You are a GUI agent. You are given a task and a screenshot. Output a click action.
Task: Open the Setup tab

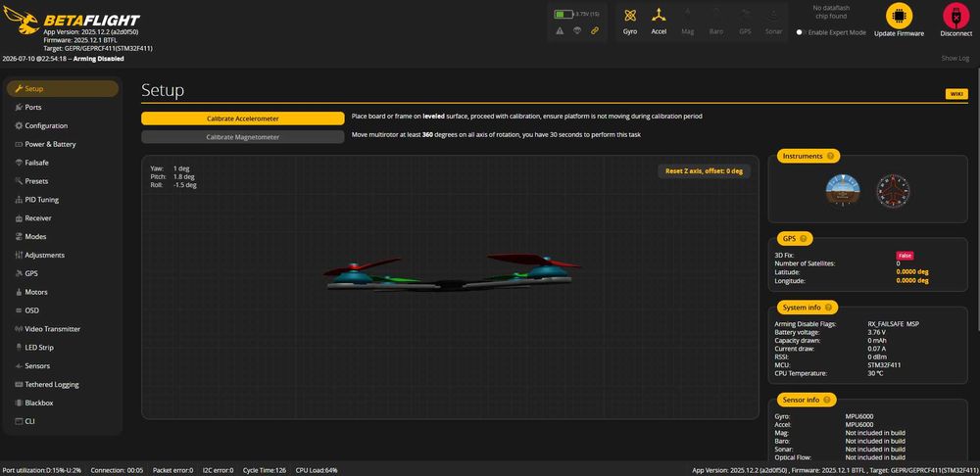coord(63,89)
